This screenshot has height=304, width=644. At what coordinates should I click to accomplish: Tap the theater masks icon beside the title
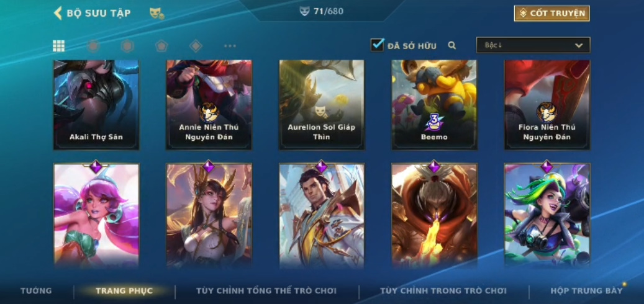click(x=156, y=13)
